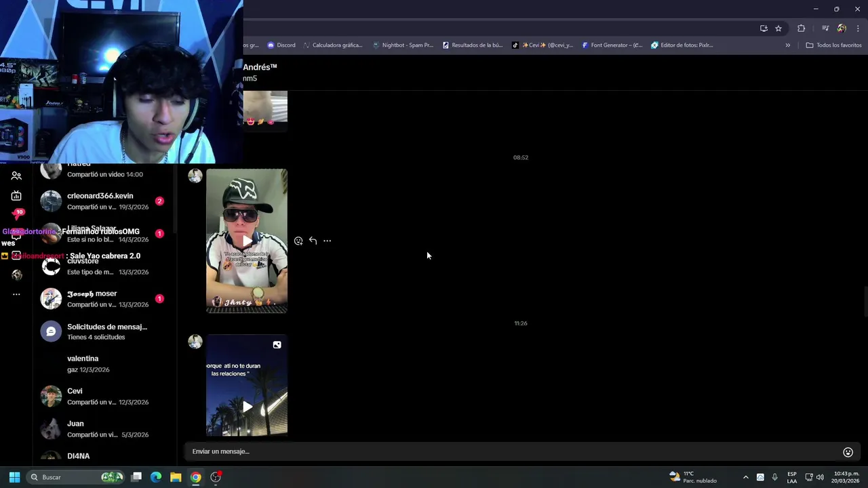Open the partially visible thumbnail at chat top

[265, 110]
